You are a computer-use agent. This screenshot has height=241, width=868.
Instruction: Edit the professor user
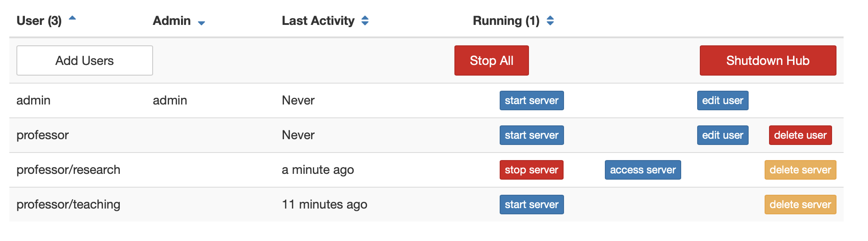click(x=722, y=135)
